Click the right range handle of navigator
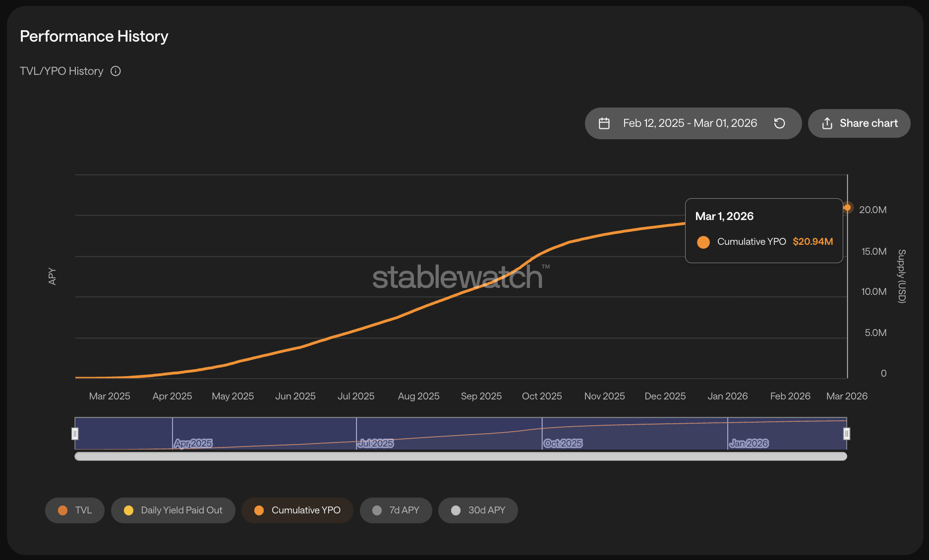 coord(846,434)
